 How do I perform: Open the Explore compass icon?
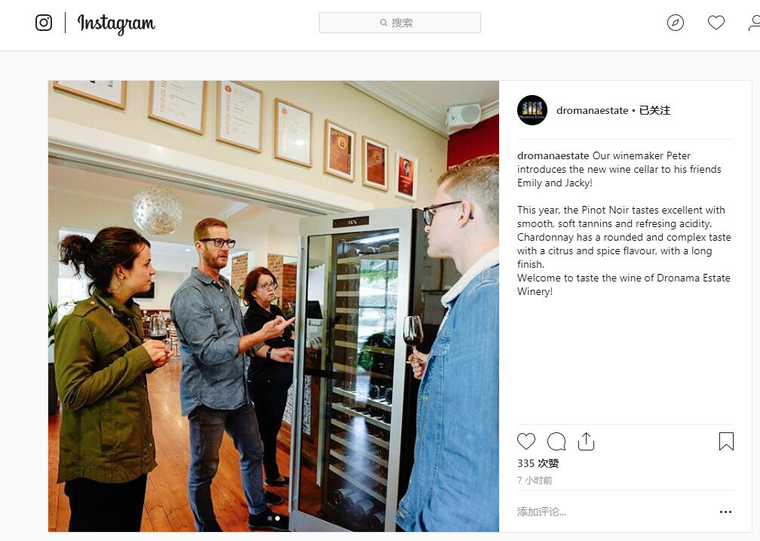click(x=675, y=23)
